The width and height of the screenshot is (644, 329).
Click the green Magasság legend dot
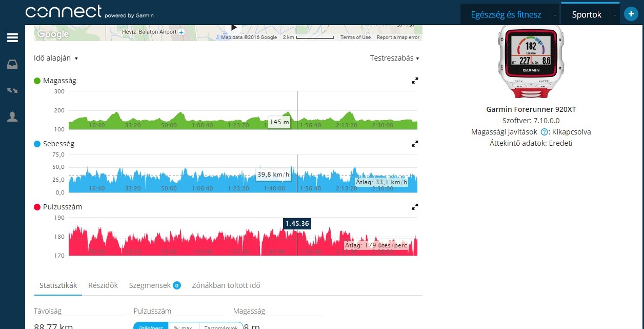click(x=37, y=81)
